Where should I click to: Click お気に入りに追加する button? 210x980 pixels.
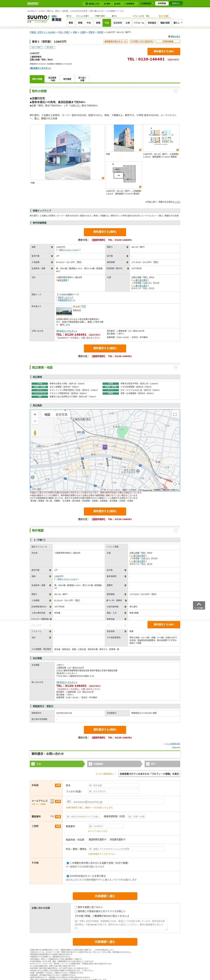click(x=142, y=41)
